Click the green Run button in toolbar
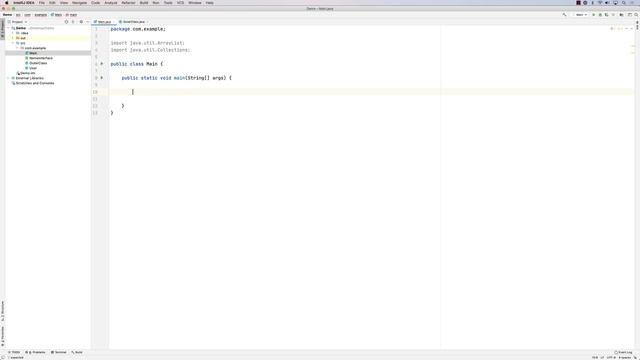 point(593,15)
